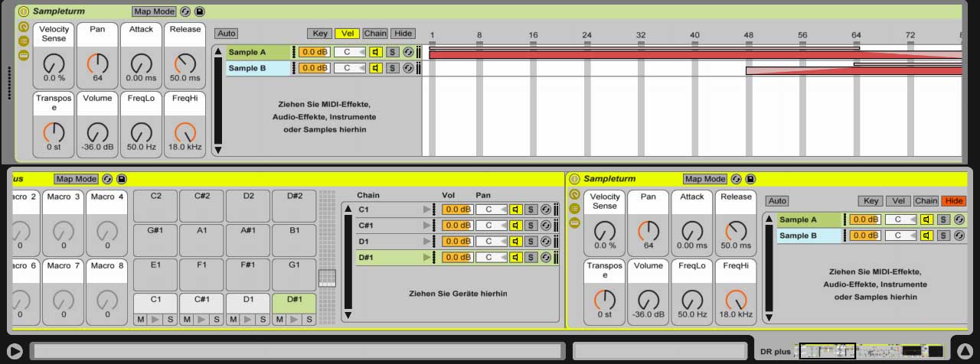980x364 pixels.
Task: Click Map Mode in upper Sampleturm
Action: [154, 11]
